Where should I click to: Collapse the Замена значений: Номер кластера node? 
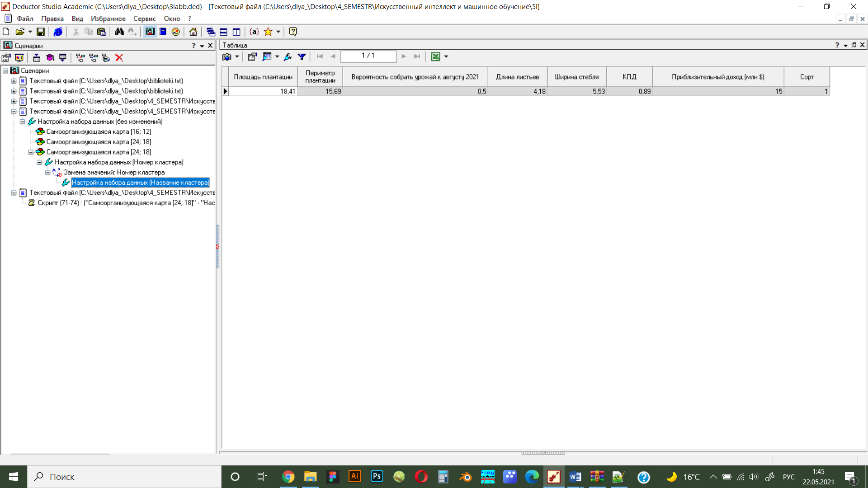pyautogui.click(x=47, y=172)
